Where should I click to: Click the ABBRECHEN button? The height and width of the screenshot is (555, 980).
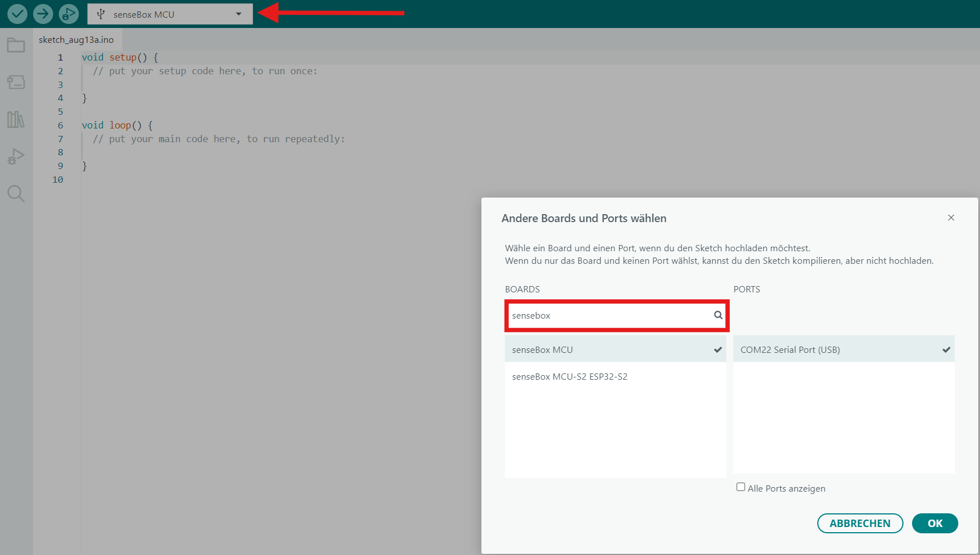(859, 523)
